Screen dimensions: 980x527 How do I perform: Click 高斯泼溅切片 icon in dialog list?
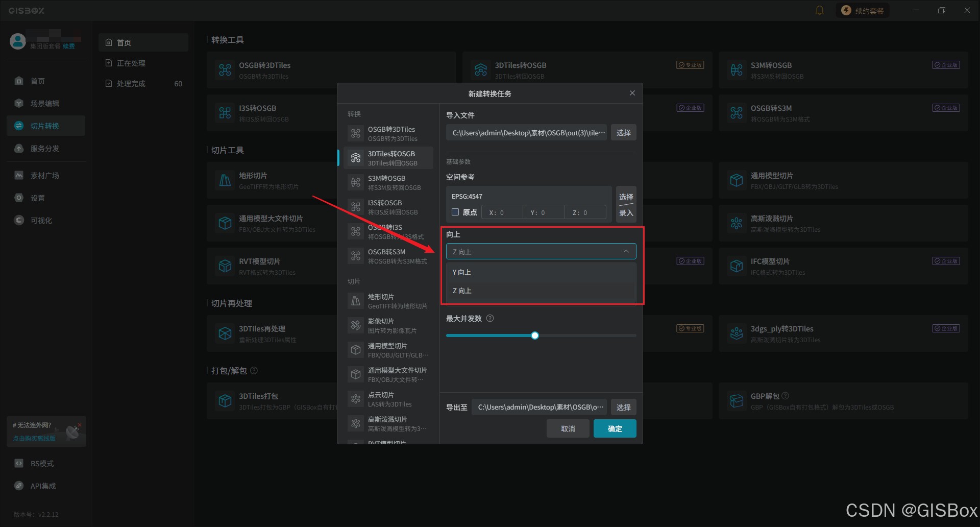pyautogui.click(x=356, y=423)
